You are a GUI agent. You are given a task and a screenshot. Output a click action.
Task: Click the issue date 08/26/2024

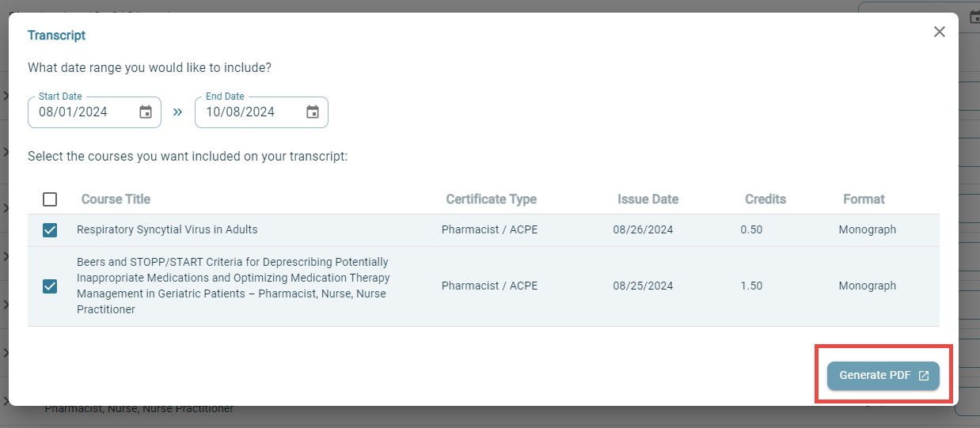coord(643,230)
